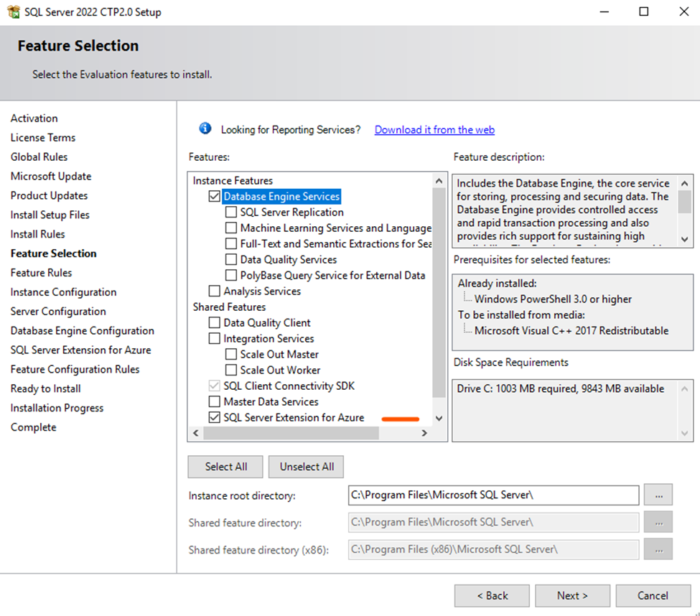Select the Instance Configuration step
The width and height of the screenshot is (700, 616).
[x=63, y=292]
